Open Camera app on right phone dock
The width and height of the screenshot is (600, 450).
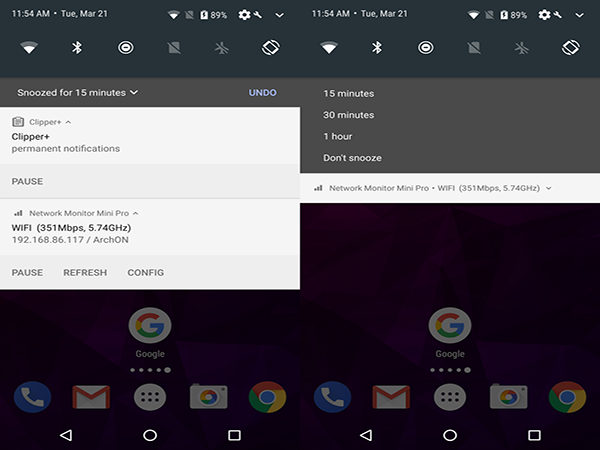click(x=509, y=396)
